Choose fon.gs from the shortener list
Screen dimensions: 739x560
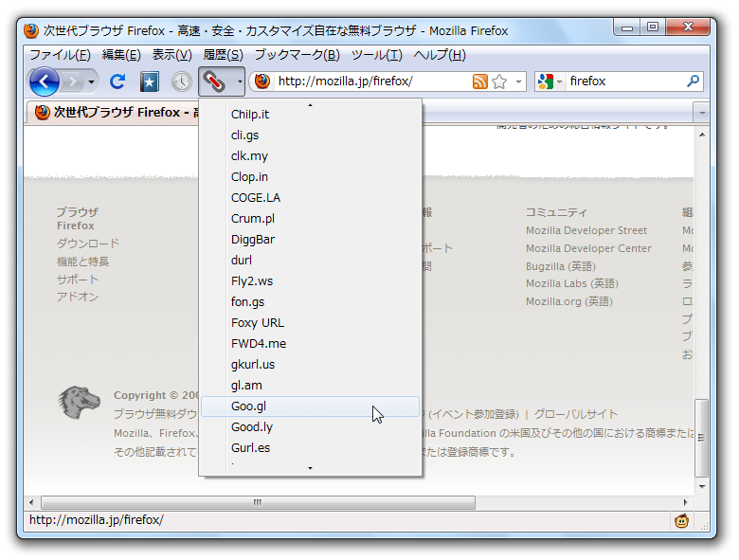coord(310,301)
